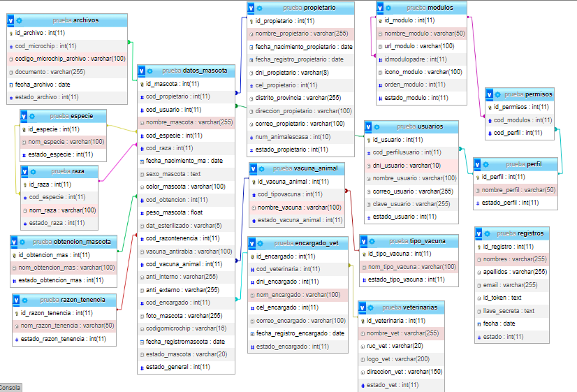Image resolution: width=577 pixels, height=392 pixels.
Task: Open the gear options on datos_mascota table
Action: coord(150,71)
